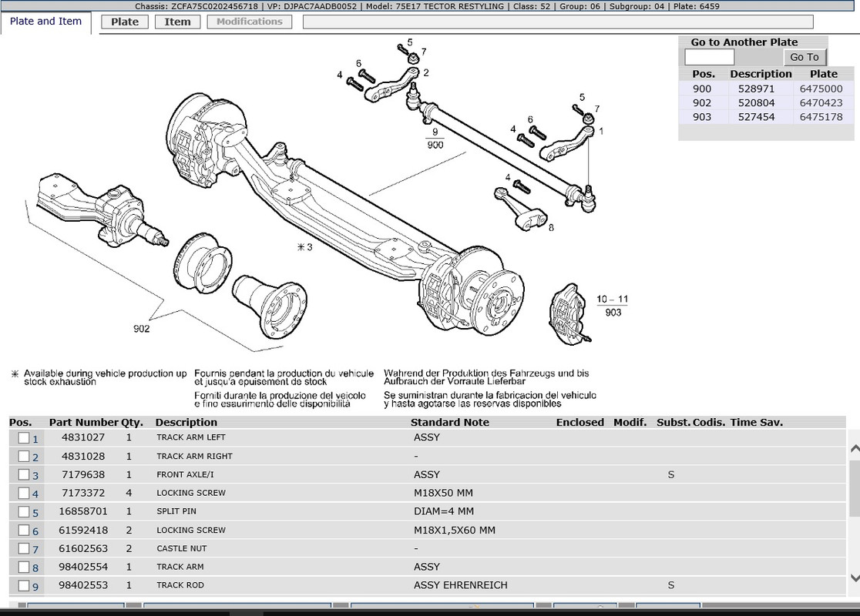This screenshot has height=616, width=860.
Task: Click the Description column header in parts list
Action: (186, 423)
